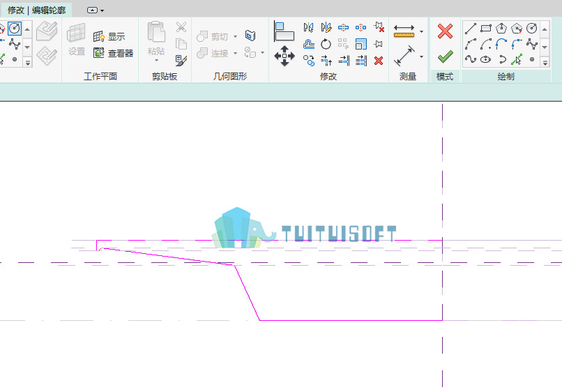
Task: Cancel edit mode with large red X
Action: pyautogui.click(x=445, y=31)
